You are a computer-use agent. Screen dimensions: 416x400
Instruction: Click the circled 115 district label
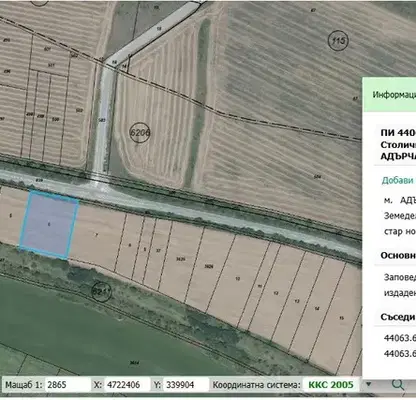(x=338, y=41)
